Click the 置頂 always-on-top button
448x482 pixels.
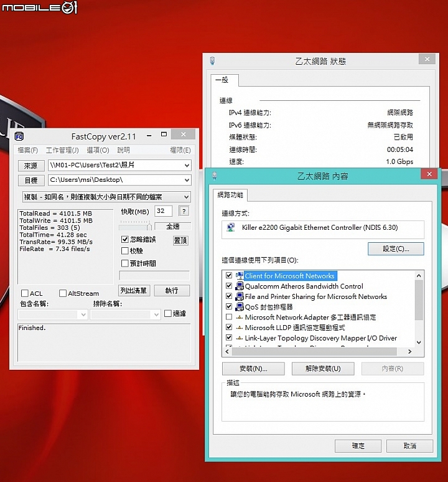pyautogui.click(x=180, y=240)
